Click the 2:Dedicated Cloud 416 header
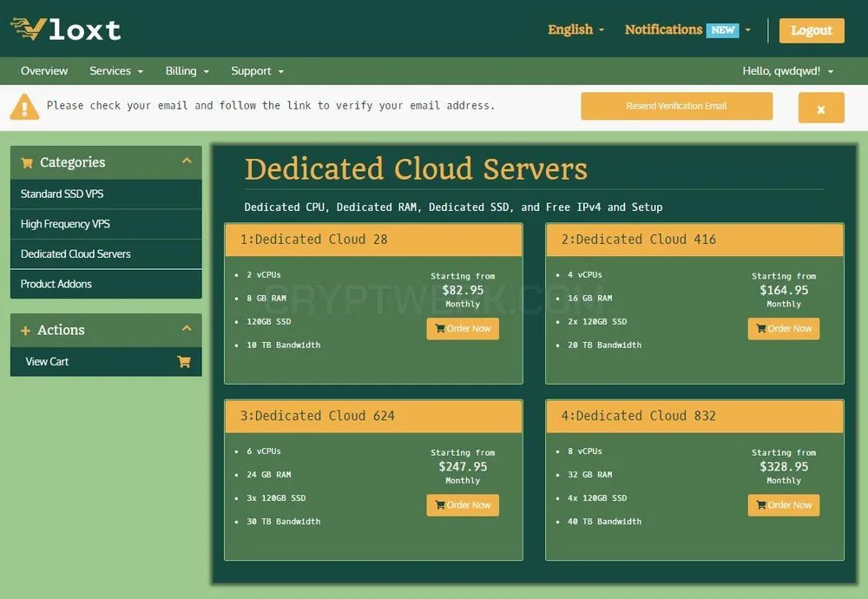 [694, 240]
